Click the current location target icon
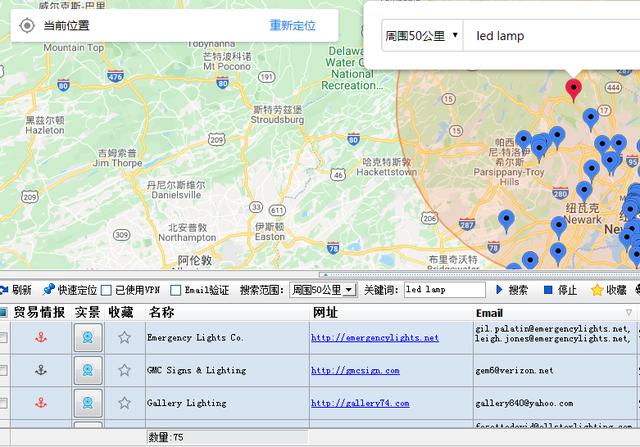 click(x=27, y=26)
